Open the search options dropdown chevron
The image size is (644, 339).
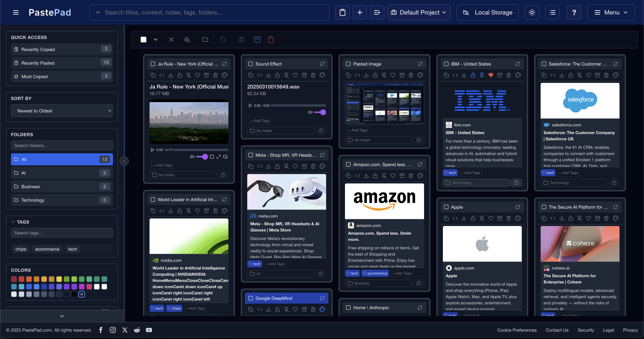click(x=98, y=12)
